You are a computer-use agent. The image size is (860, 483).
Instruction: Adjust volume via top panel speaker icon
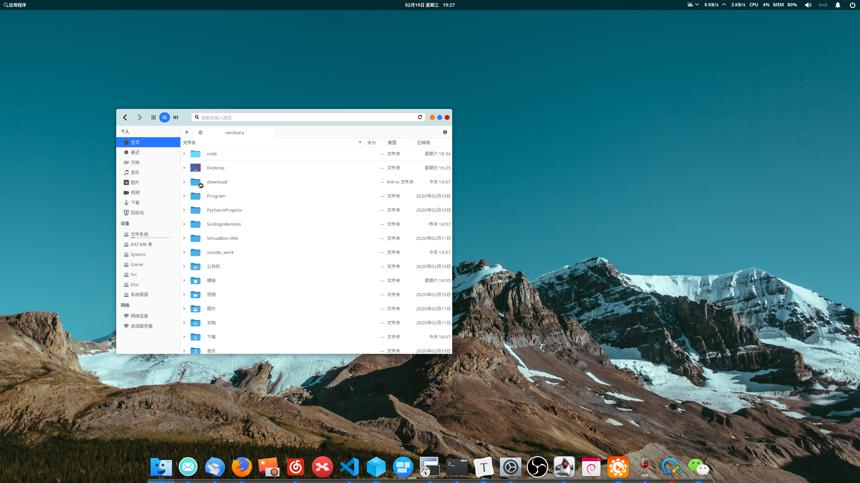[x=808, y=5]
